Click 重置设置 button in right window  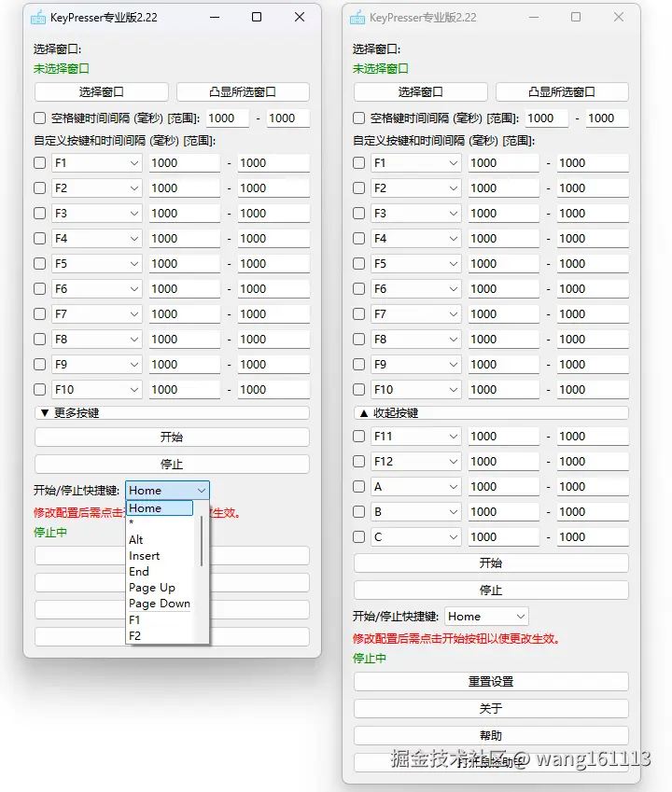tap(491, 681)
